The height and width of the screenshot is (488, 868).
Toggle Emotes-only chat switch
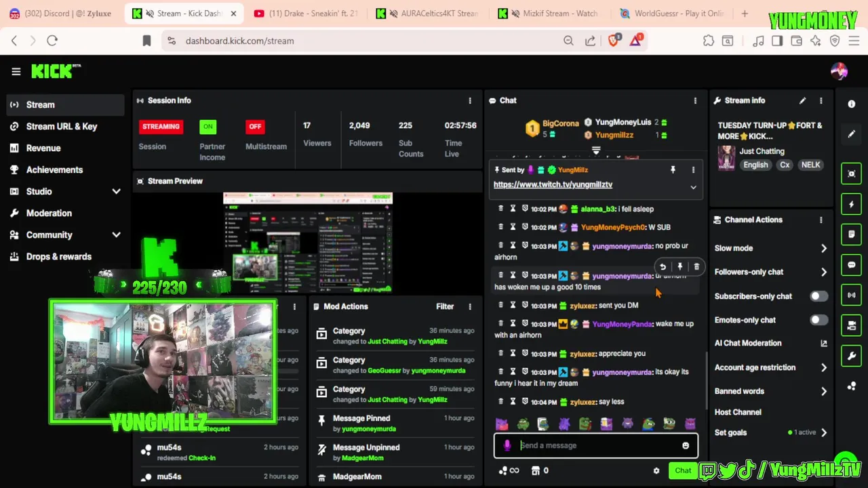coord(818,320)
